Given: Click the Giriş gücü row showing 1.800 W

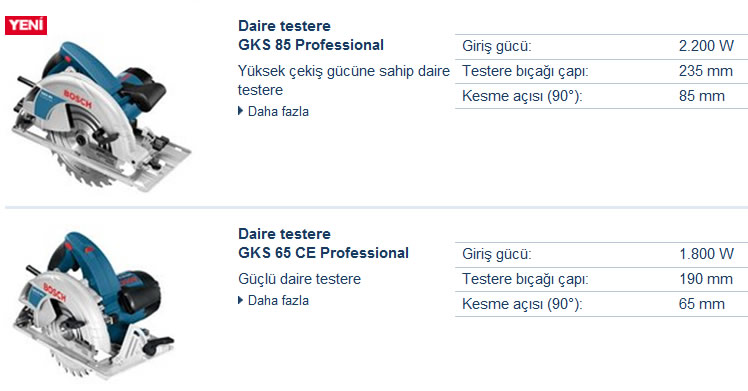Looking at the screenshot, I should coord(602,255).
